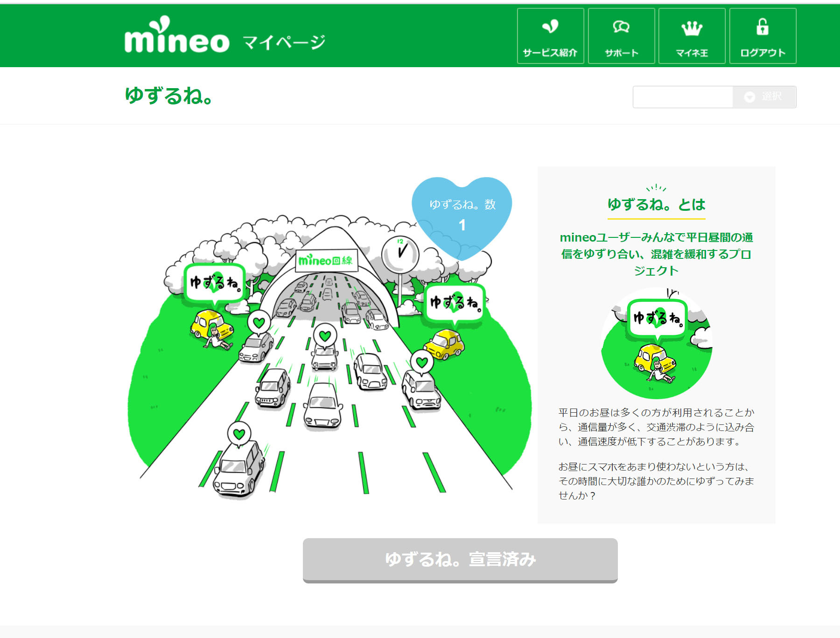Click the 選択 dropdown arrow button

(x=764, y=97)
